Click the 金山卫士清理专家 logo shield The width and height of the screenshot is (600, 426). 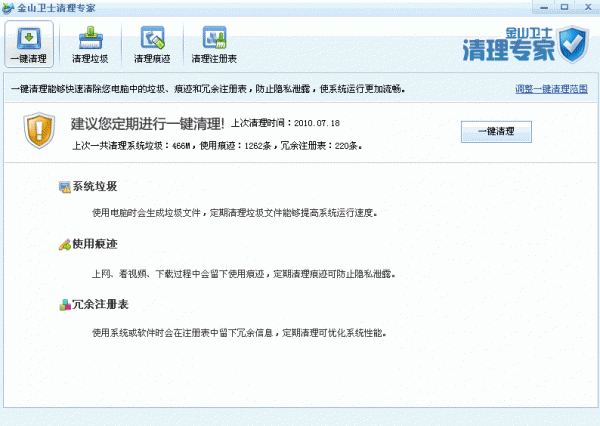pyautogui.click(x=573, y=44)
